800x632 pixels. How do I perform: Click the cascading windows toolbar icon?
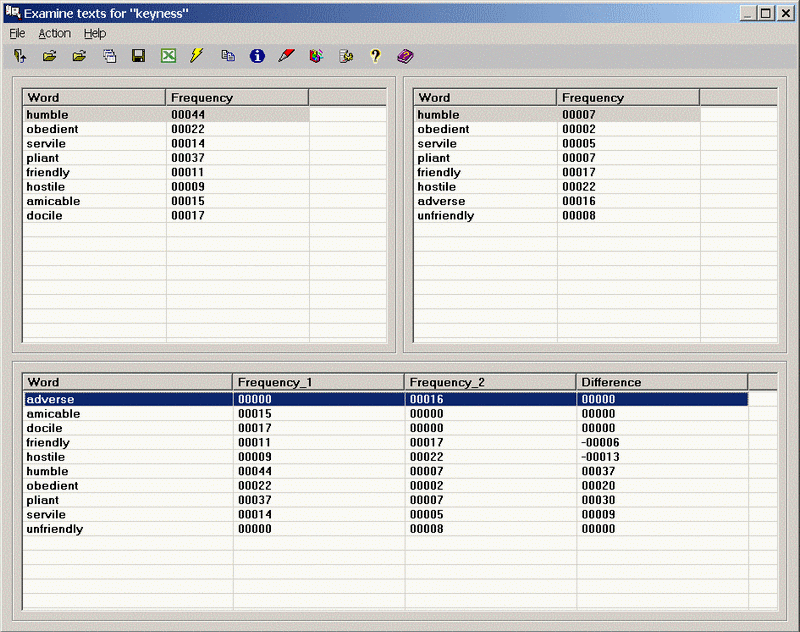click(109, 56)
